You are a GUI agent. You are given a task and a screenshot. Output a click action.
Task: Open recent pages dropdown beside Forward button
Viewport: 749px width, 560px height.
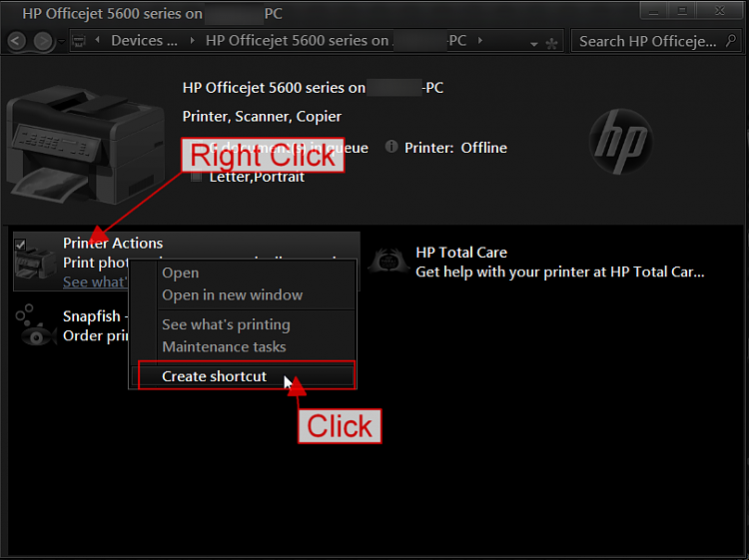point(62,42)
